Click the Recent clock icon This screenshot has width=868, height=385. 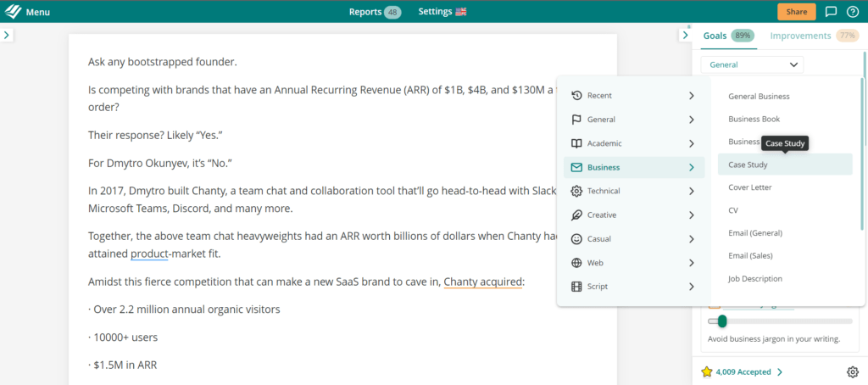[x=576, y=95]
